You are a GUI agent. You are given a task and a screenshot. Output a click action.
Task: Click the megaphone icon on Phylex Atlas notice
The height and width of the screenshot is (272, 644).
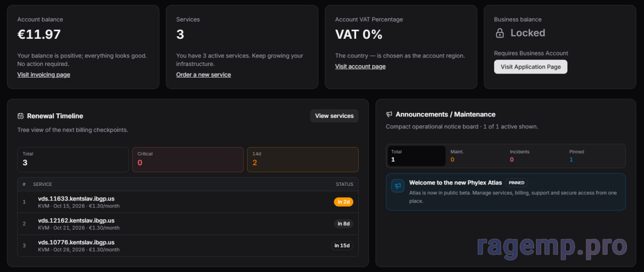397,186
